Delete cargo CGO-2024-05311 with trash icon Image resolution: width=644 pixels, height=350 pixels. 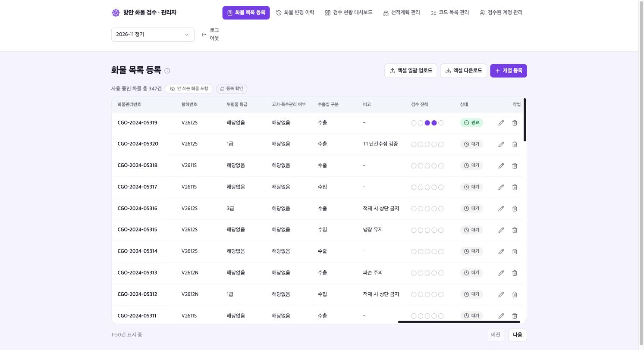[515, 316]
